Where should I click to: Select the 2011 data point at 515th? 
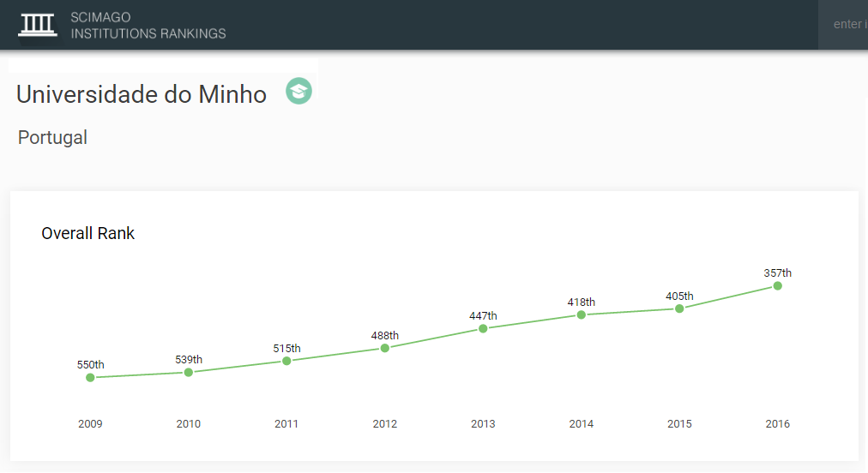pyautogui.click(x=286, y=362)
